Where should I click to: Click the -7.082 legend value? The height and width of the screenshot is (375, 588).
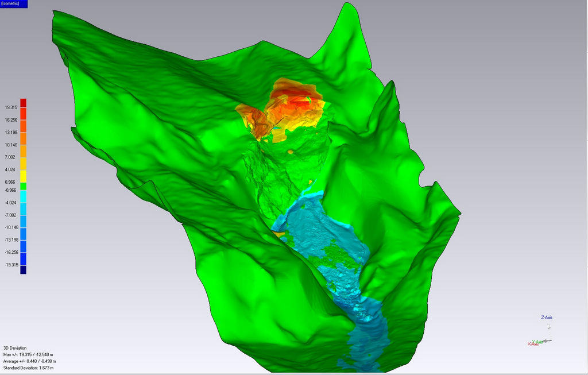point(11,215)
